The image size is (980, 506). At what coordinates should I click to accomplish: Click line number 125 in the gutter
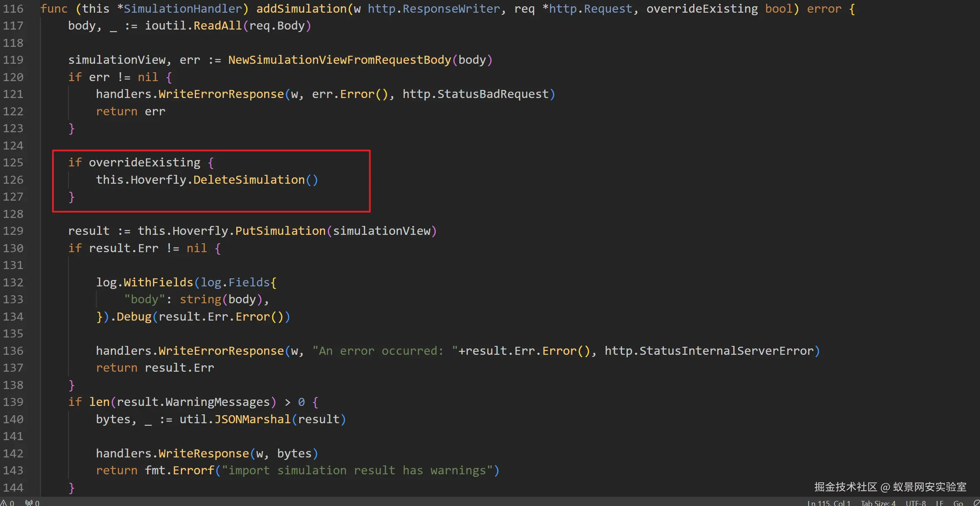[13, 163]
